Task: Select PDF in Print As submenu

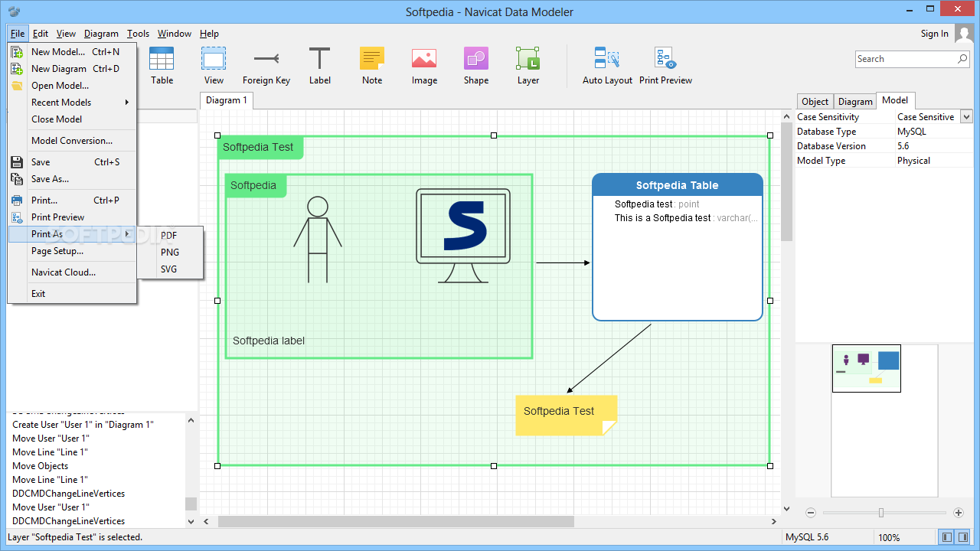Action: coord(169,236)
